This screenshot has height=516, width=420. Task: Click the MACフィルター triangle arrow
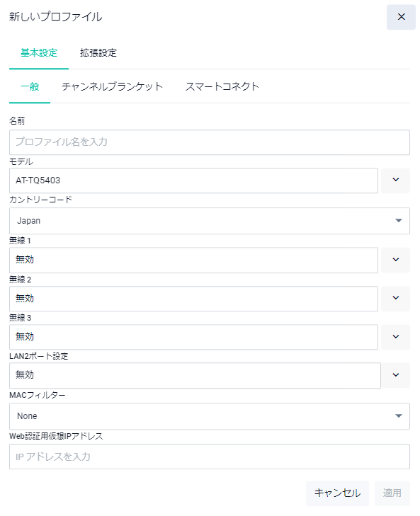click(x=398, y=416)
